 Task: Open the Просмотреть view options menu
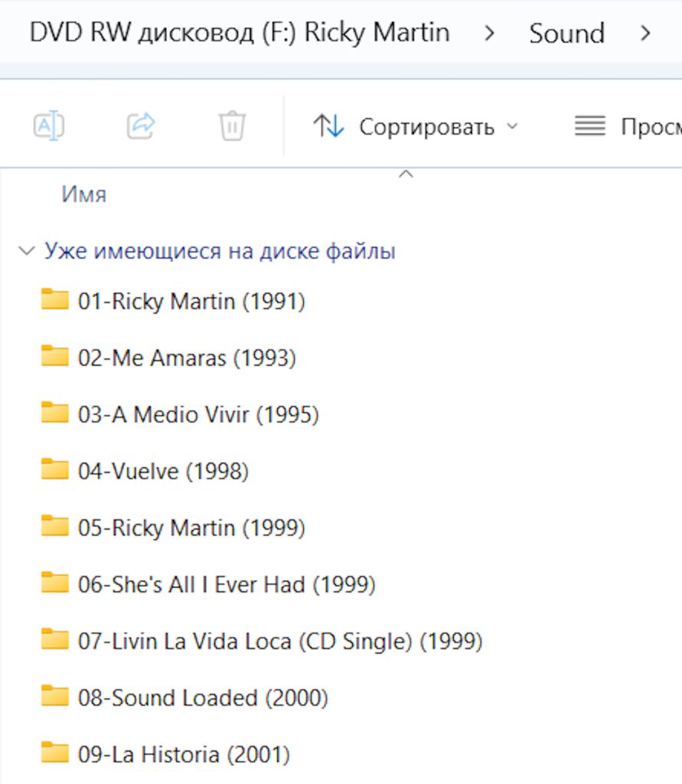click(x=628, y=126)
